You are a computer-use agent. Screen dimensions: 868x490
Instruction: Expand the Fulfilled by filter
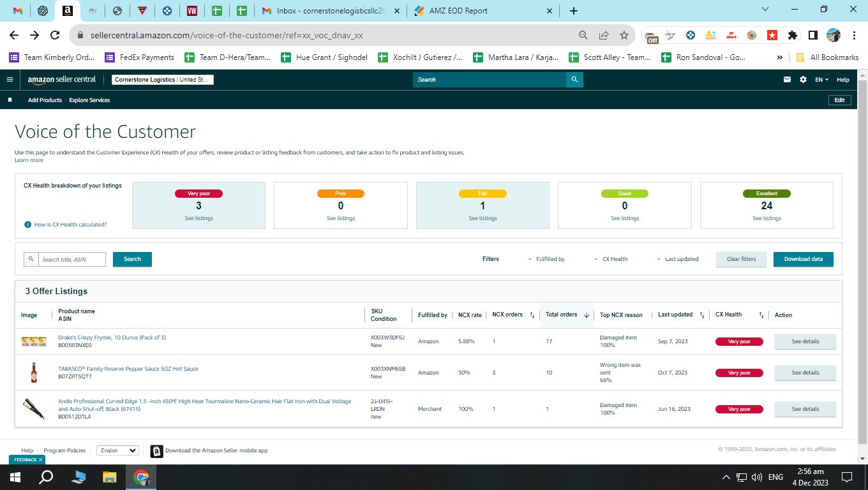[x=547, y=259]
